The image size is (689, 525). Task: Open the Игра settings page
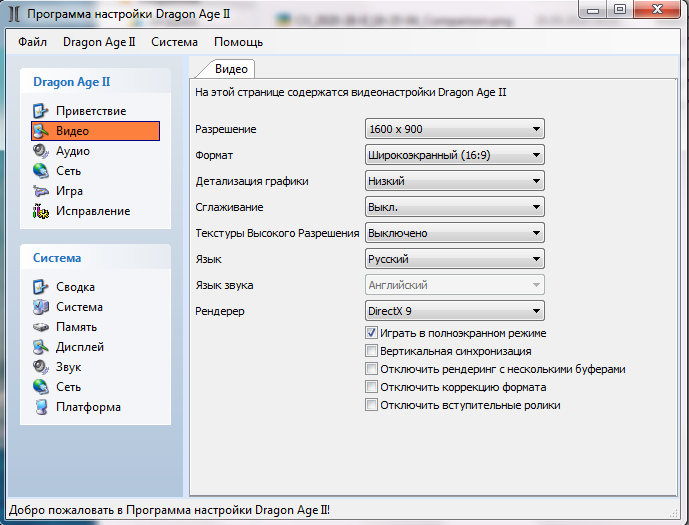pyautogui.click(x=69, y=191)
